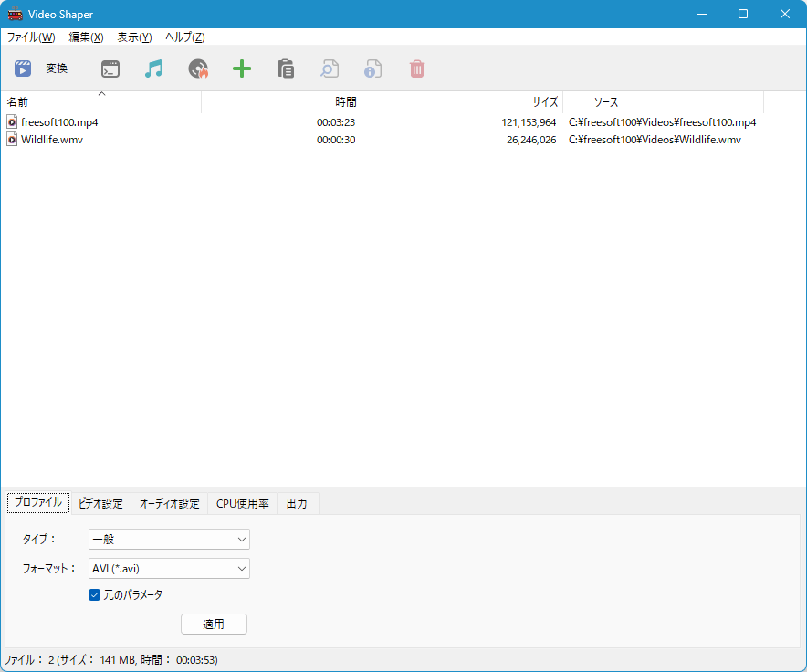Toggle the sort arrow on the 名前 column
Viewport: 807px width, 672px height.
tap(102, 94)
